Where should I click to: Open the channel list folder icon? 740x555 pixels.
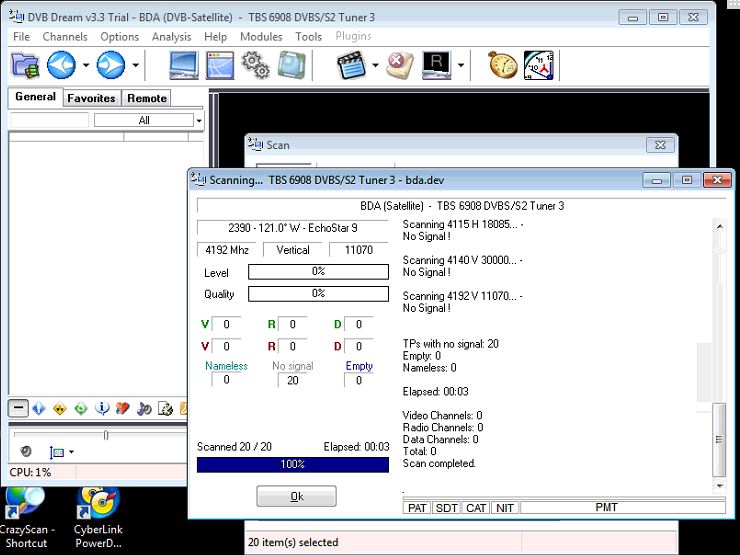pyautogui.click(x=25, y=65)
